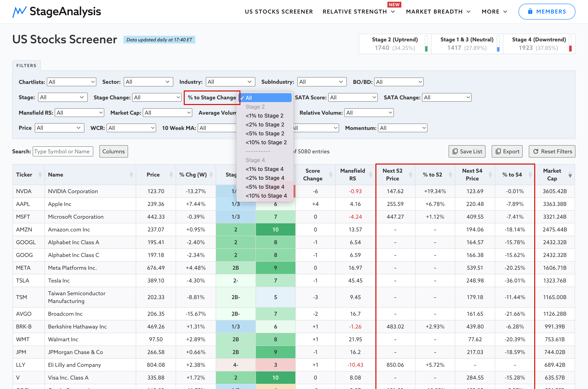This screenshot has height=389, width=588.
Task: Open the Market Cap filter dropdown
Action: click(168, 113)
